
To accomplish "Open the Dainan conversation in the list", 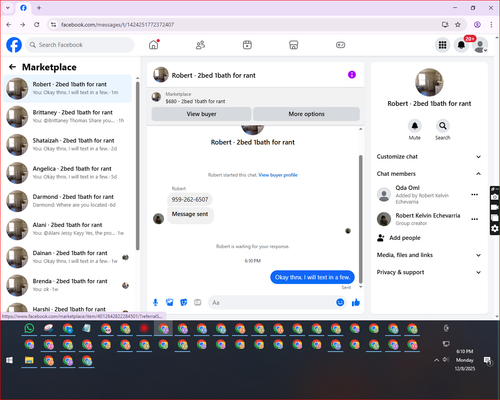I will pyautogui.click(x=68, y=257).
